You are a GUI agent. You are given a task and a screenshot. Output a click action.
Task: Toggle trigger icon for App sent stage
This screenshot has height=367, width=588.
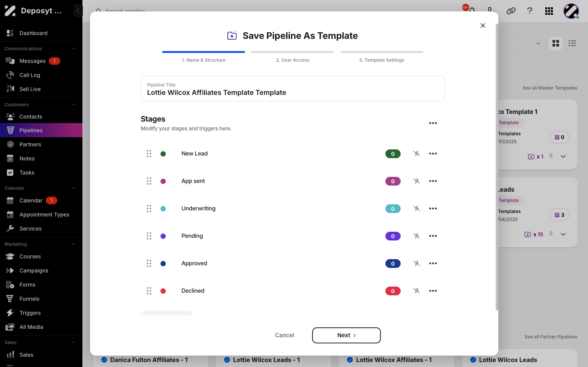[x=417, y=181]
